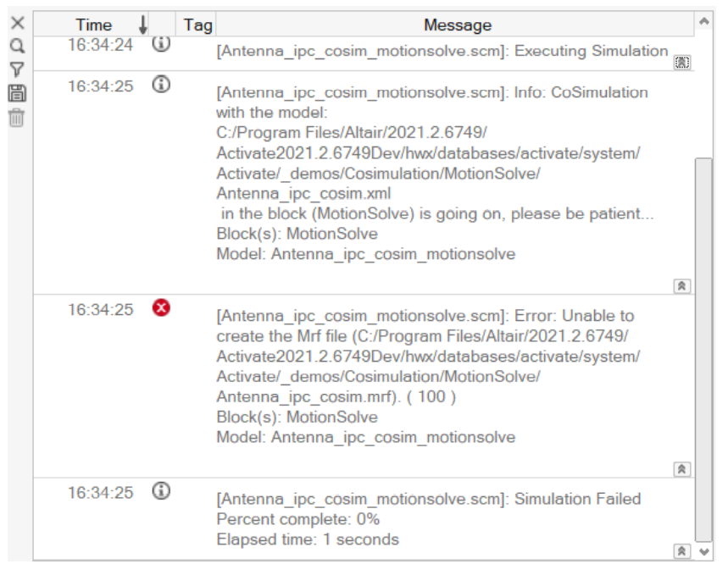
Task: Expand the Executing Simulation message
Action: coord(682,62)
